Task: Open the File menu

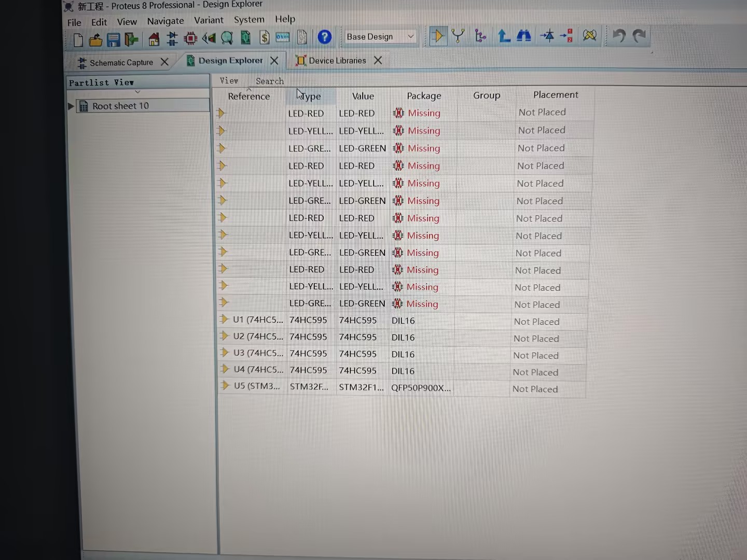Action: click(x=74, y=23)
